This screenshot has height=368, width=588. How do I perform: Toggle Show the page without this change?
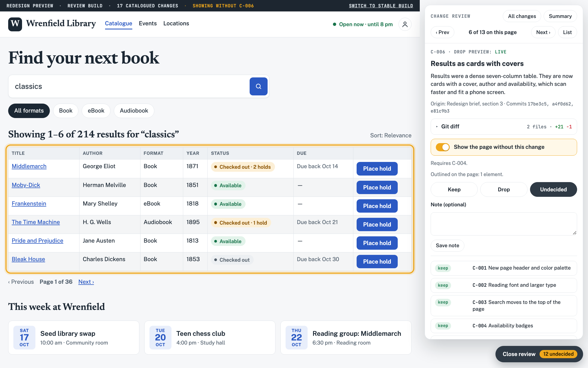point(443,147)
